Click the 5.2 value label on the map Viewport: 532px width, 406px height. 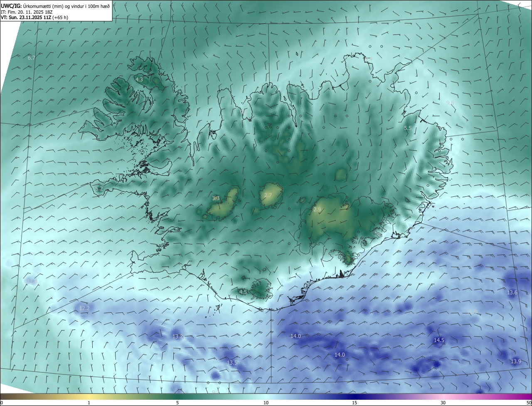click(99, 189)
